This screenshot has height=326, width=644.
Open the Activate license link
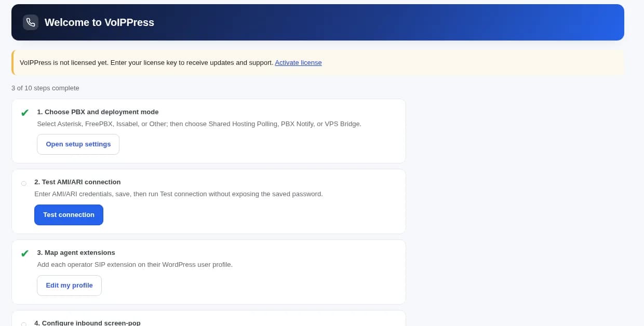click(298, 63)
